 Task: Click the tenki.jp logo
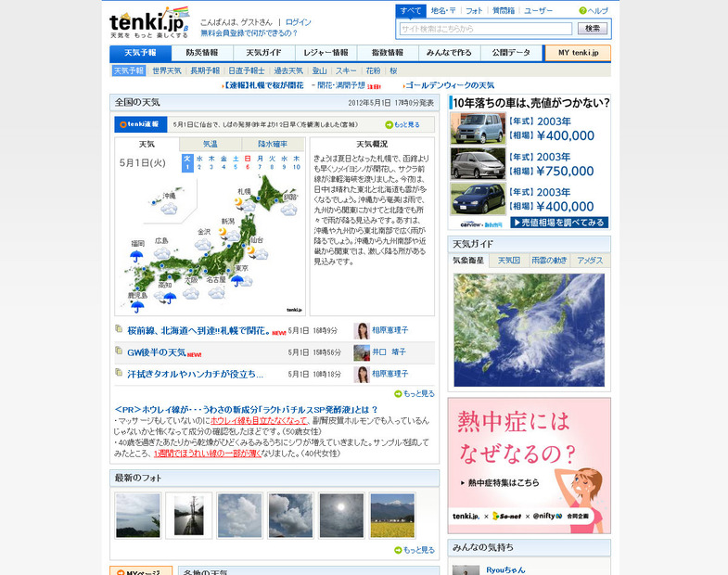tap(149, 22)
